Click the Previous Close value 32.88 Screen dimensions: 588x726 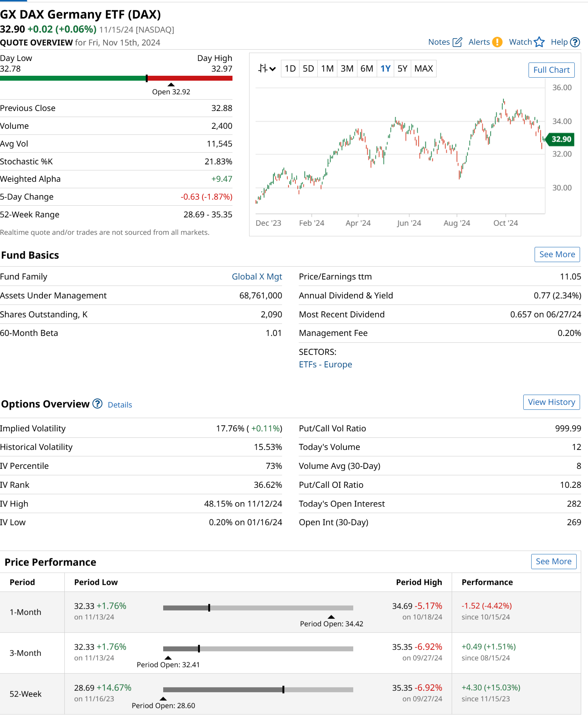click(x=222, y=108)
